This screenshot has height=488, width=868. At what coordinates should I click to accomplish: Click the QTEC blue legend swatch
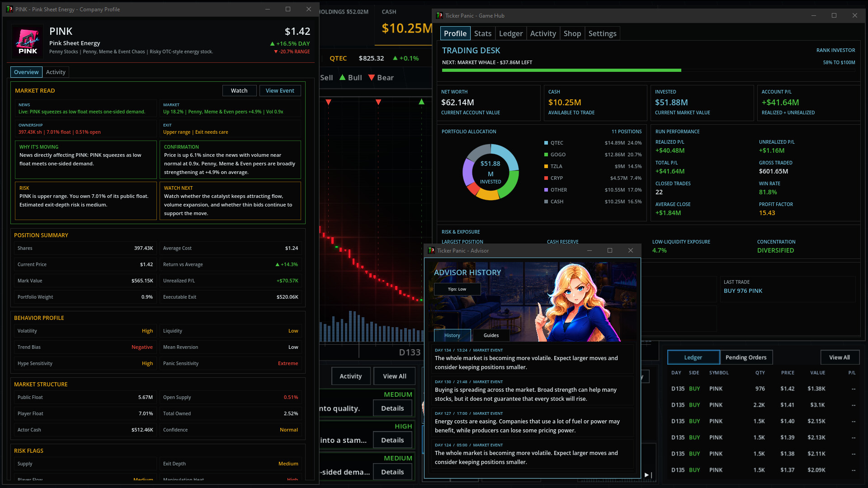pos(546,143)
